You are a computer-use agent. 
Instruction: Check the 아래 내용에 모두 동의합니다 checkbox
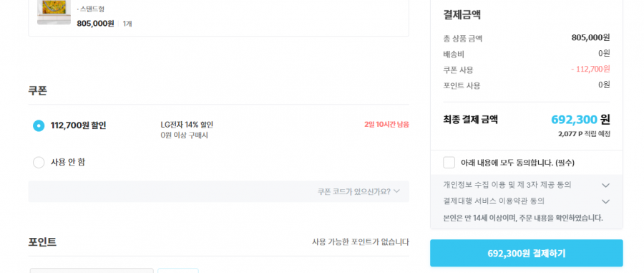449,163
